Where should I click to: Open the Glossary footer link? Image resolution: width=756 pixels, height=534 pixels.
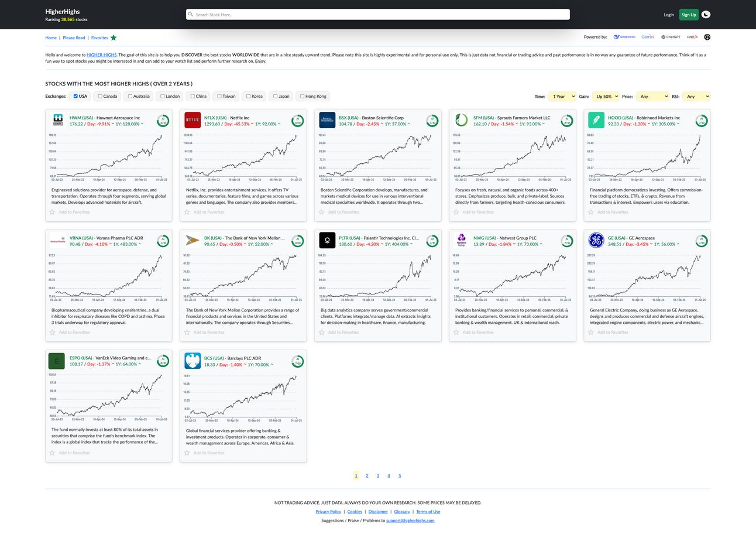402,512
